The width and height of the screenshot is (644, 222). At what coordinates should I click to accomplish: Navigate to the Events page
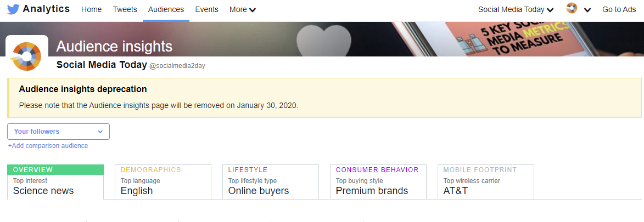pyautogui.click(x=206, y=9)
